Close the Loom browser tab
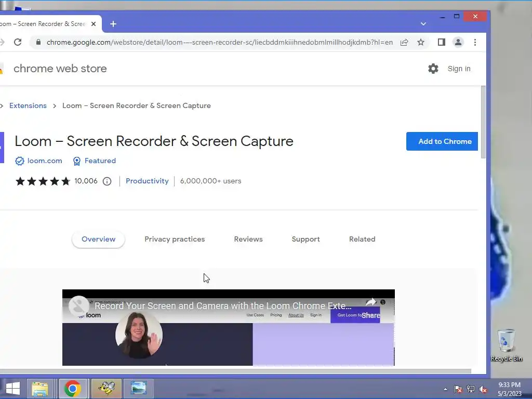 point(94,24)
